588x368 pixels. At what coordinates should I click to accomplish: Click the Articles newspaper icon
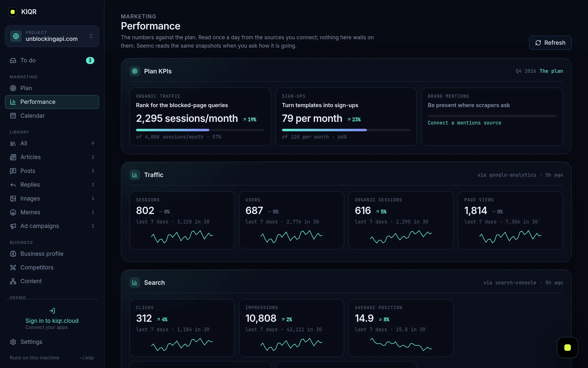tap(13, 157)
